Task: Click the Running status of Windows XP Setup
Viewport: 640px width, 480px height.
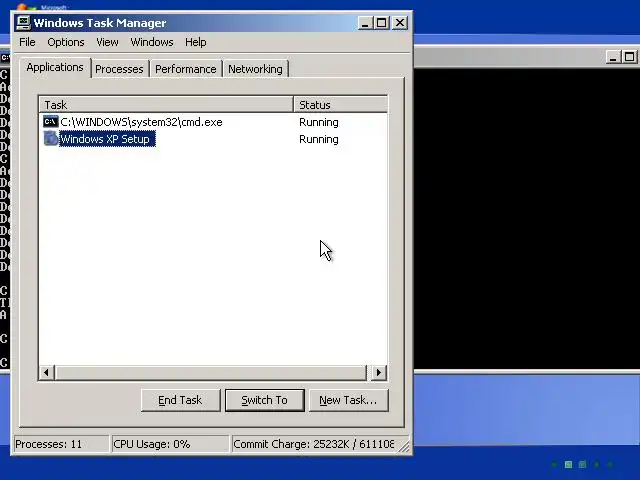Action: pos(319,139)
